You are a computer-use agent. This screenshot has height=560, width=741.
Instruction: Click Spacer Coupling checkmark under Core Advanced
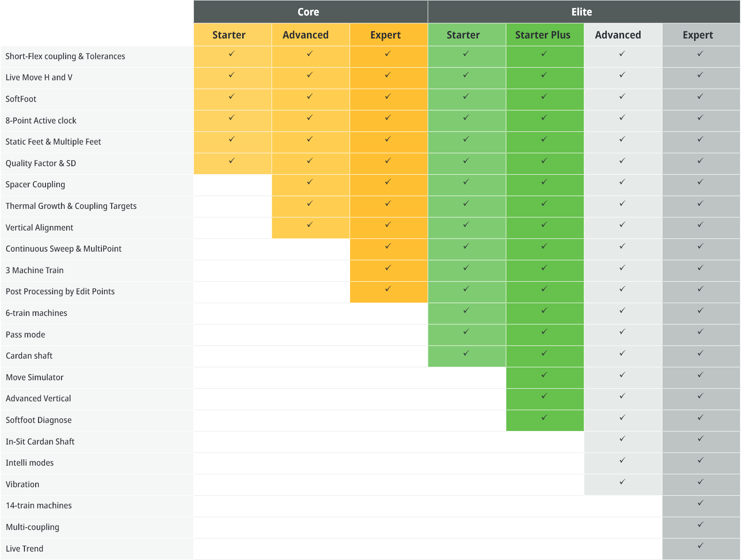click(310, 182)
